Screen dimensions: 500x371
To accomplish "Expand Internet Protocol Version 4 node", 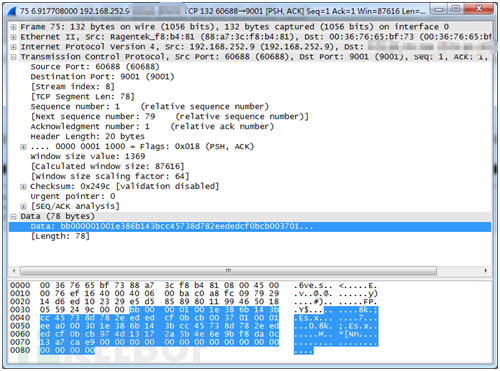I will (x=13, y=47).
